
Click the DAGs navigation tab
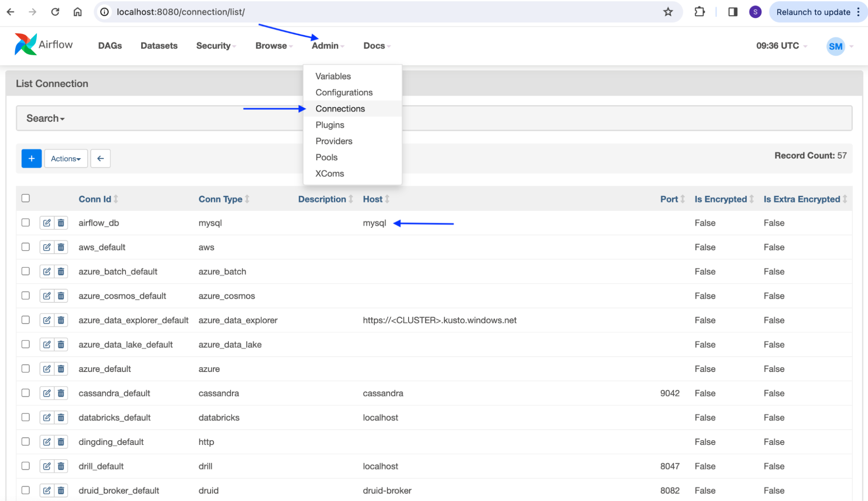(110, 45)
